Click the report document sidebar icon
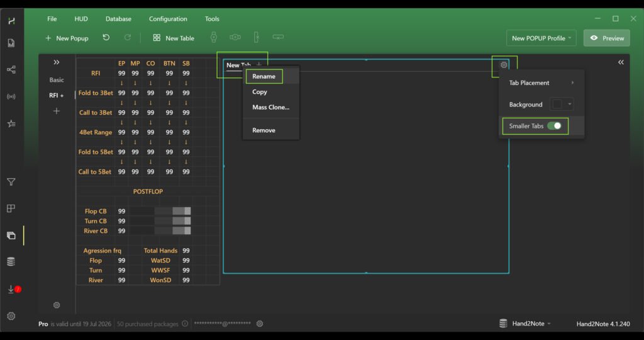 11,43
